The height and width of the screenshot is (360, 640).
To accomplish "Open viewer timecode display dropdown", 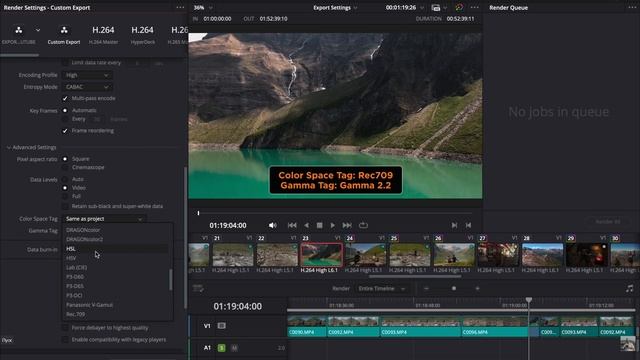I will [404, 7].
